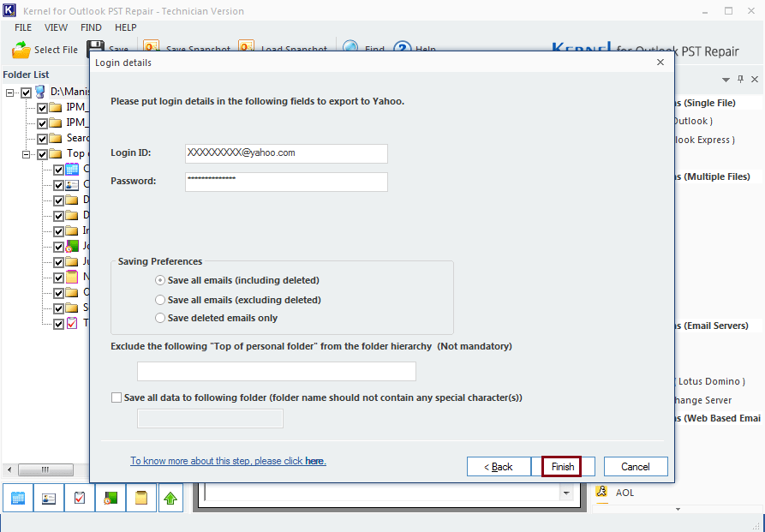Click the yellow notes icon in folder tree

pos(72,277)
